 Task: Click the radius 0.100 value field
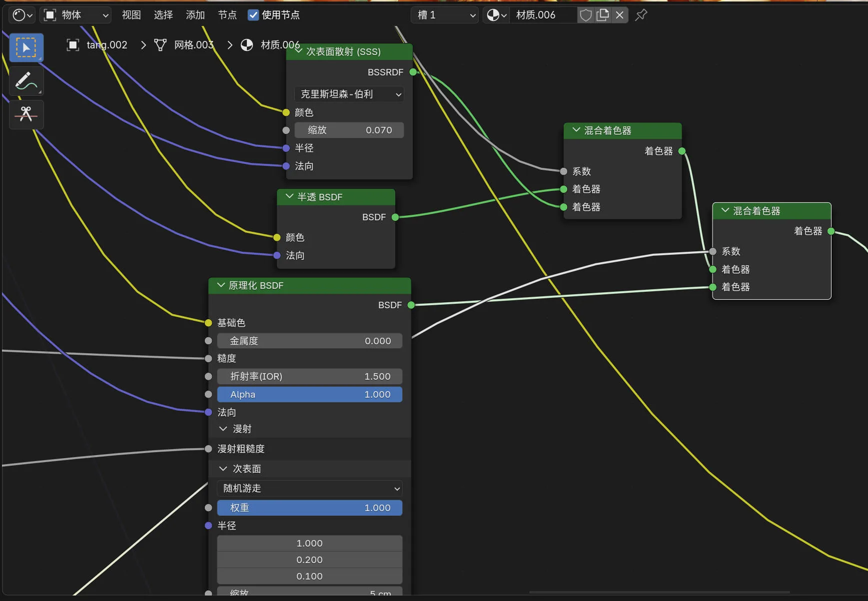pyautogui.click(x=310, y=576)
